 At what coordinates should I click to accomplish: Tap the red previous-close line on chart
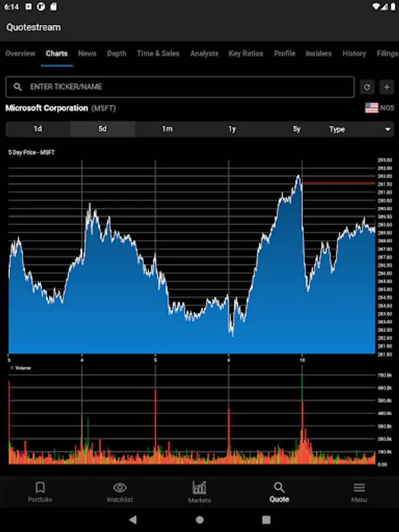(339, 183)
